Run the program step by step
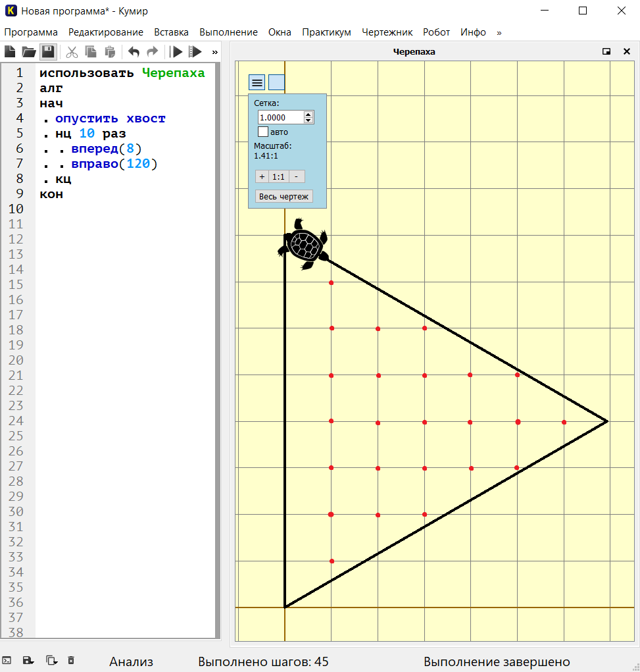Screen dimensions: 640x672 click(x=195, y=52)
